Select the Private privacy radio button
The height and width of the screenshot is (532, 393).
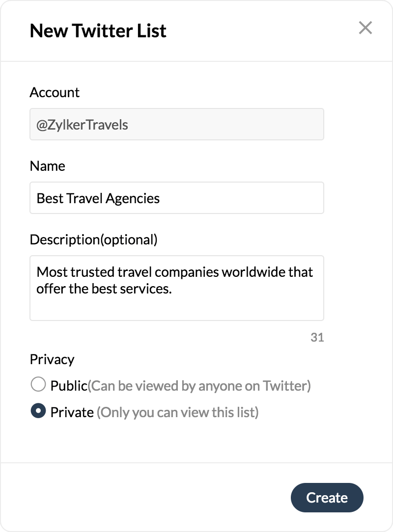[x=38, y=411]
